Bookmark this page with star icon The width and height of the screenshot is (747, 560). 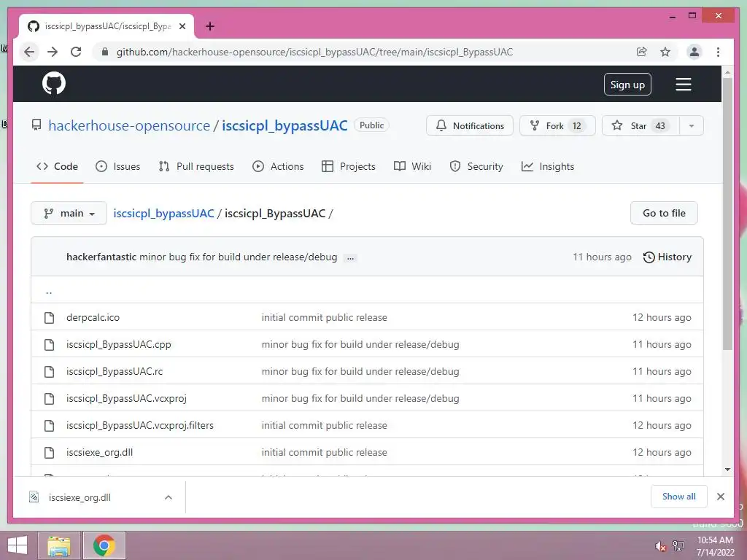[665, 52]
